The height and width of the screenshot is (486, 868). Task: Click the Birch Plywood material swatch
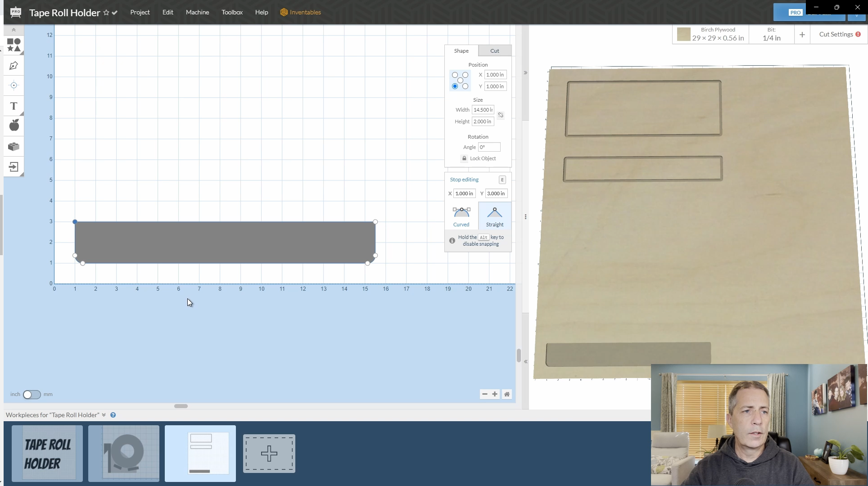(x=683, y=35)
